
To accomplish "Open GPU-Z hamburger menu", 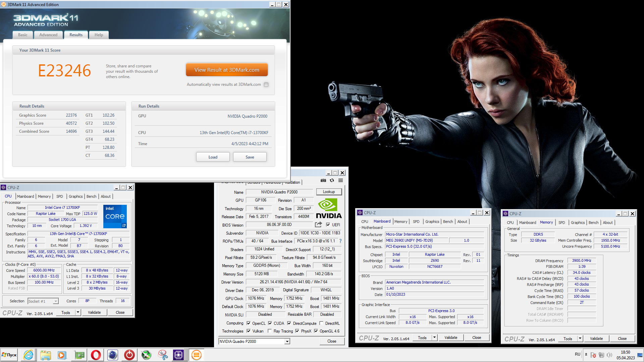I will [x=340, y=180].
